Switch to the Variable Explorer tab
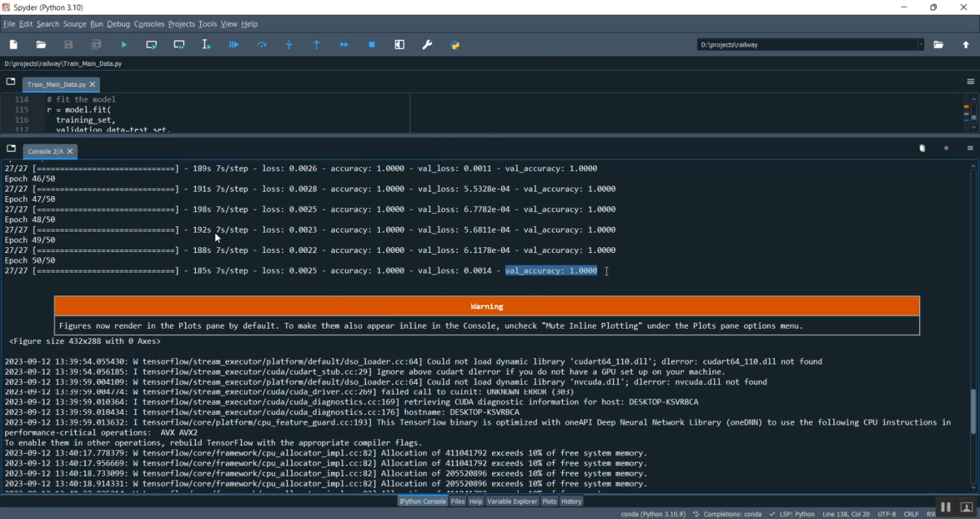Viewport: 980px width, 519px height. click(512, 501)
